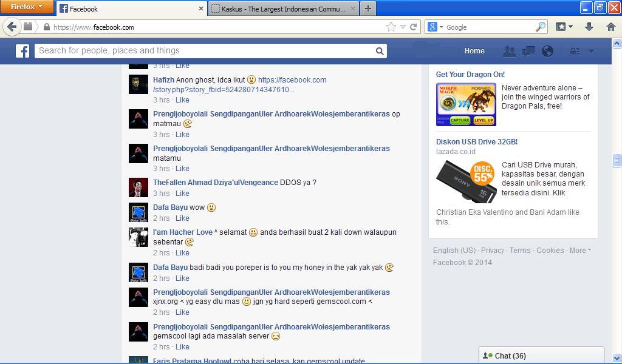Like Dafa Bayu's 'wow' comment

(x=182, y=218)
